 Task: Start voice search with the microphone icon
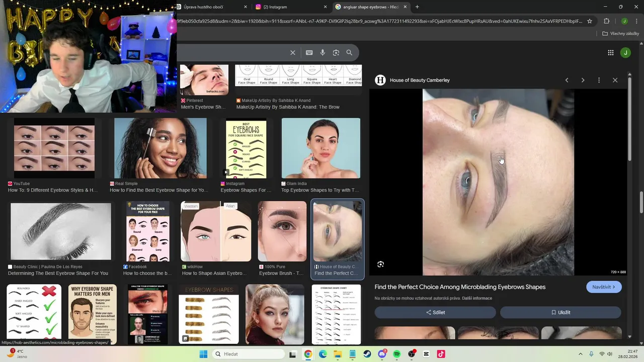(323, 53)
